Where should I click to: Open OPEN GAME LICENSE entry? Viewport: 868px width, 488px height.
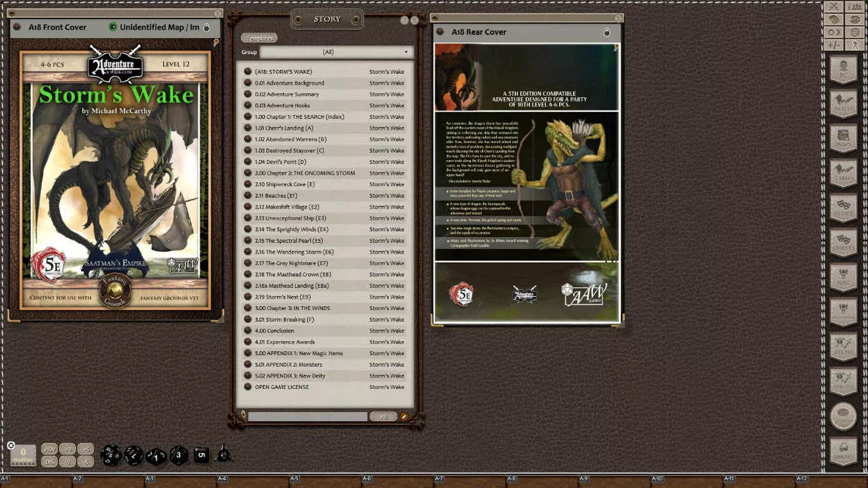[325, 387]
